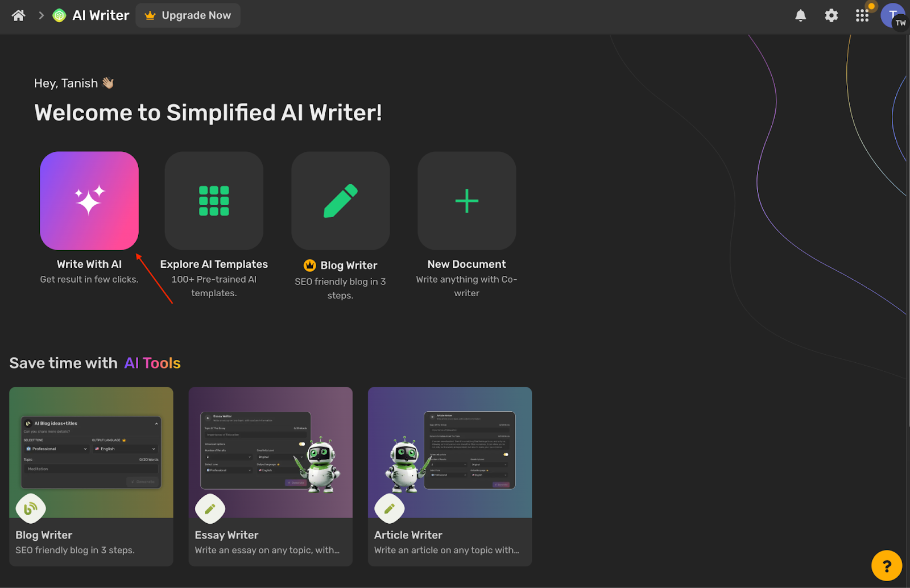Image resolution: width=910 pixels, height=588 pixels.
Task: Click the crown icon beside Blog Writer
Action: coord(310,265)
